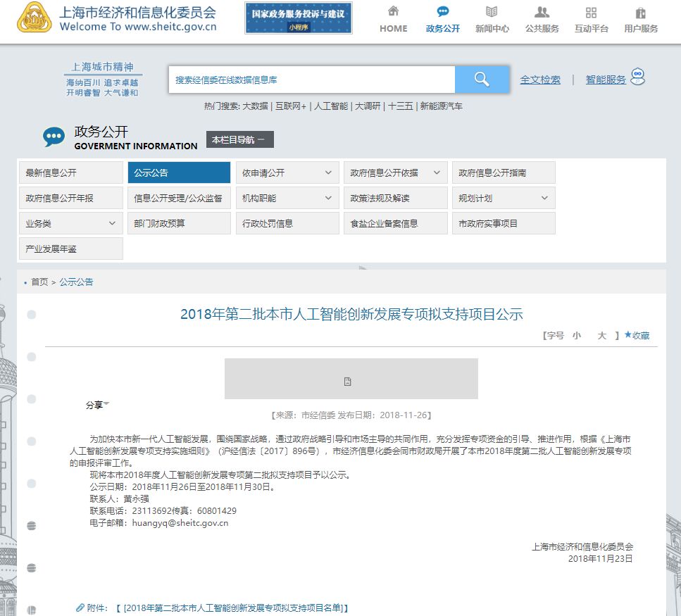The image size is (681, 616).
Task: Click the 收藏 favorite star link
Action: pos(637,336)
